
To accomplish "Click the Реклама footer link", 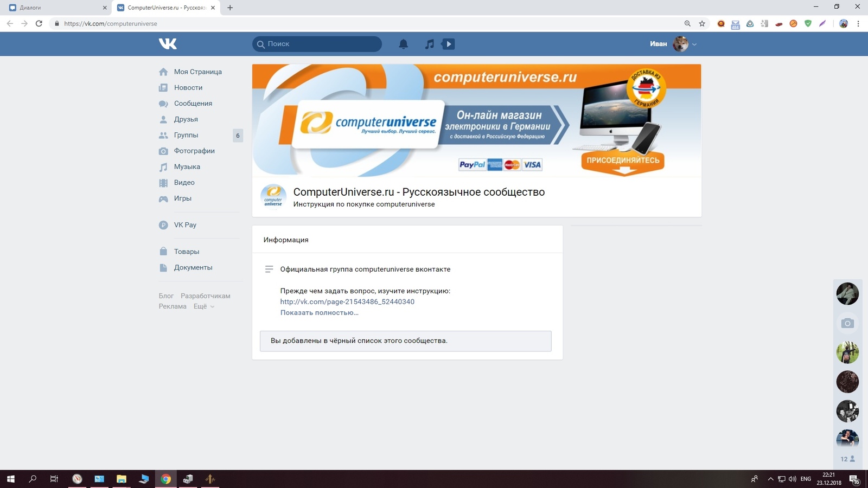I will tap(173, 306).
